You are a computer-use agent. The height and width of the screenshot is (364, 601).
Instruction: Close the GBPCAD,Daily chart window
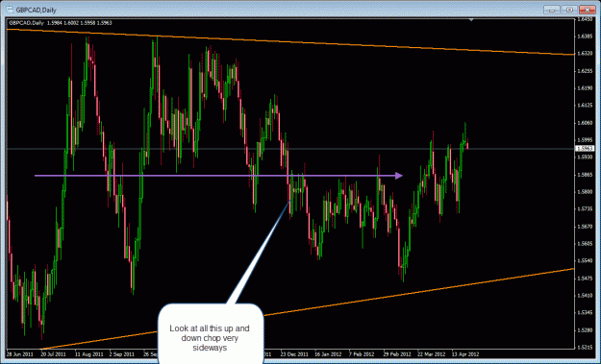tap(588, 10)
